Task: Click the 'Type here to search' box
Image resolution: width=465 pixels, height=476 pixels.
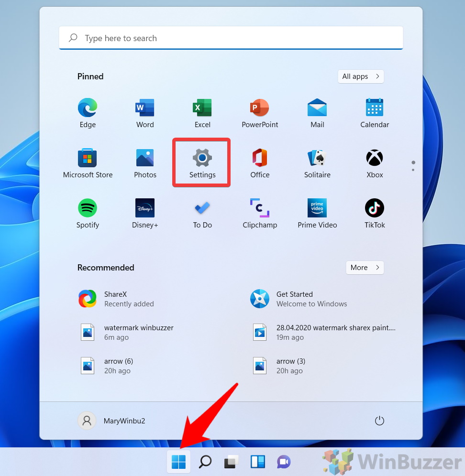Action: [x=231, y=38]
